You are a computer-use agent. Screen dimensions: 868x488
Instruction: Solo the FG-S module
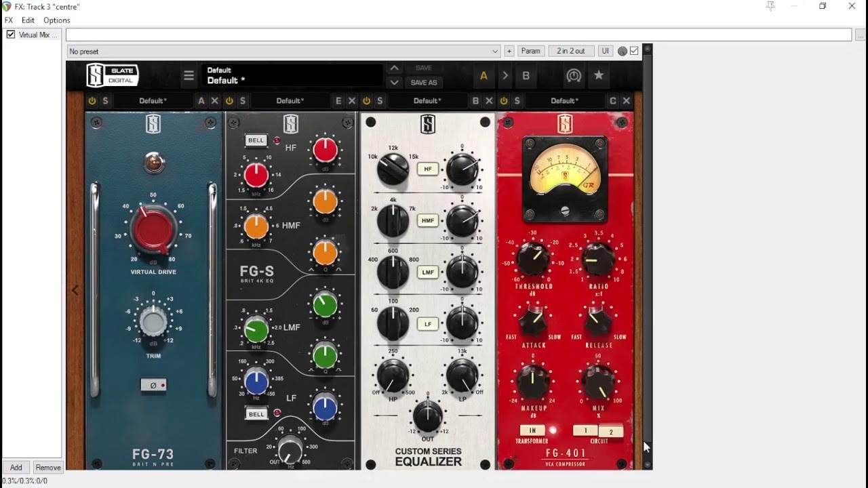(x=243, y=101)
